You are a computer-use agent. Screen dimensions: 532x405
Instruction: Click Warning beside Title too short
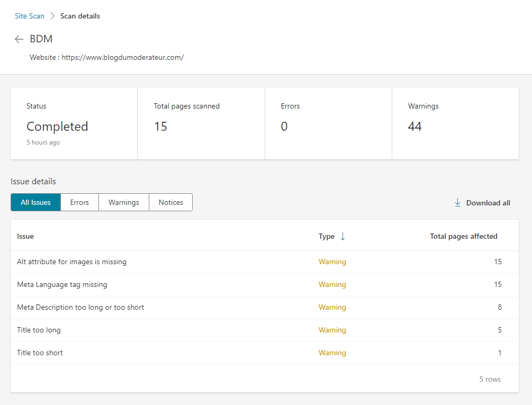pos(332,353)
